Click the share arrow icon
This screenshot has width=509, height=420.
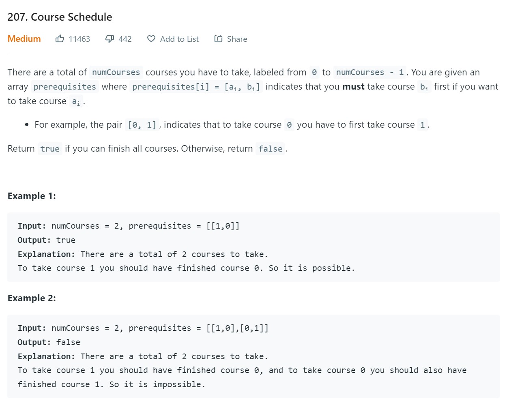(218, 39)
